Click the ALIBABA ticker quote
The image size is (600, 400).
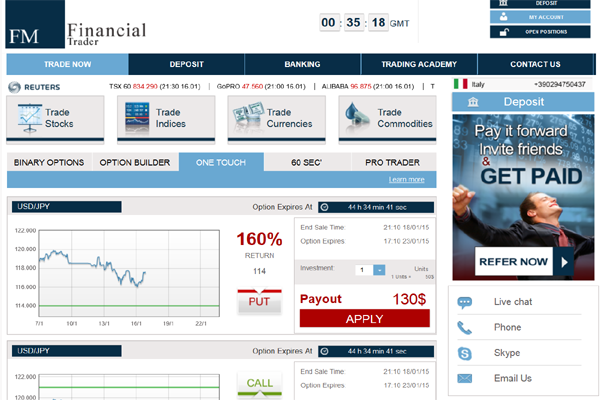tap(368, 87)
